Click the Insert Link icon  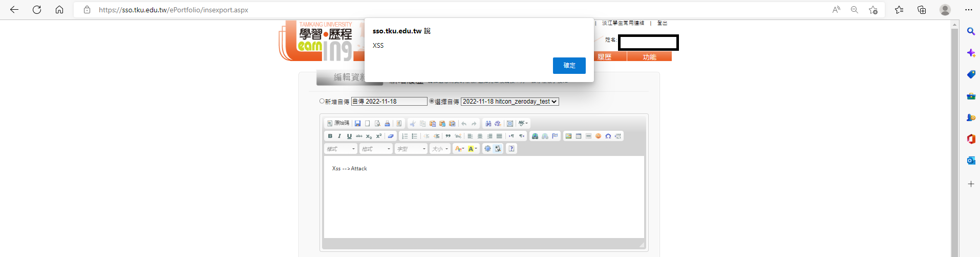(535, 136)
